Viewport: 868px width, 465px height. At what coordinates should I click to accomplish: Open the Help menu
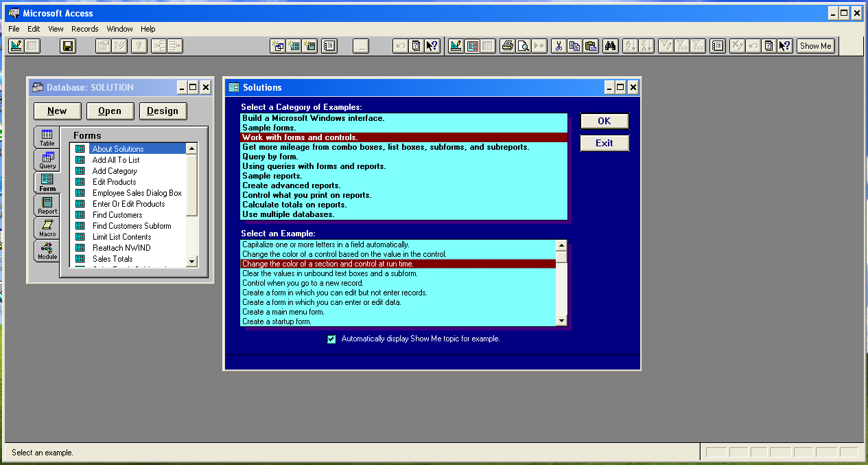click(148, 29)
